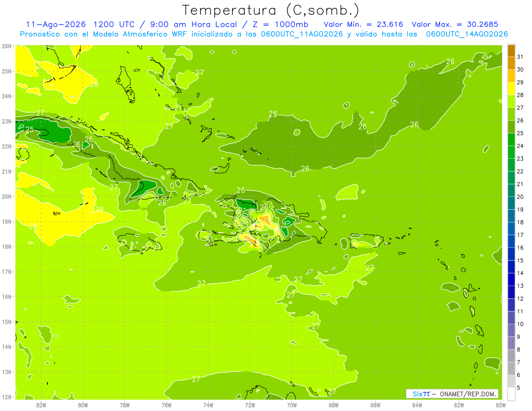
Task: Click the color bar label "29"
Action: click(520, 82)
